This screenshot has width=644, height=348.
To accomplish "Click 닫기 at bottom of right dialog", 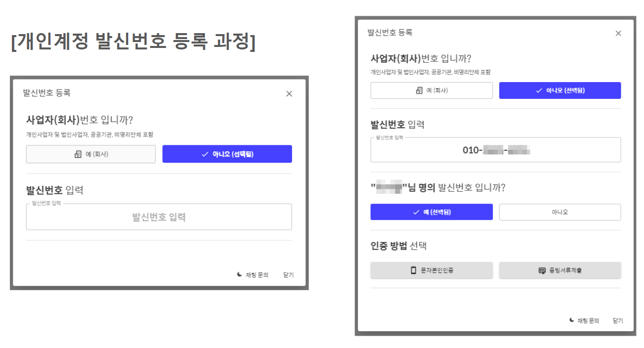I will [x=618, y=321].
